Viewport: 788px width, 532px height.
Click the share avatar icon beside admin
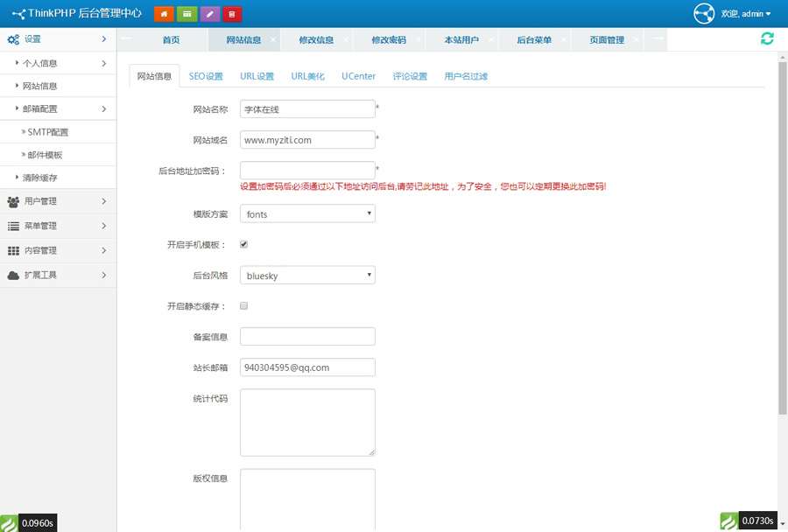(704, 14)
